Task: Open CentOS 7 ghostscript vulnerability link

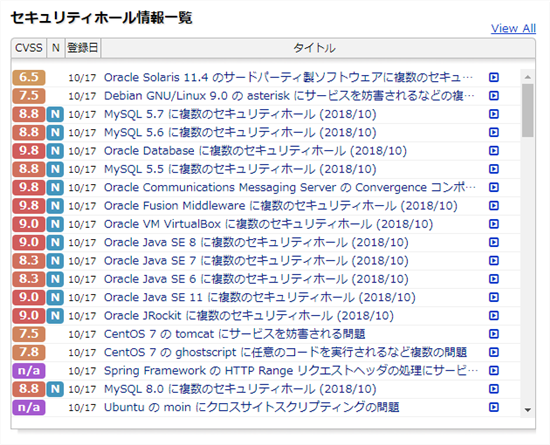Action: click(285, 352)
